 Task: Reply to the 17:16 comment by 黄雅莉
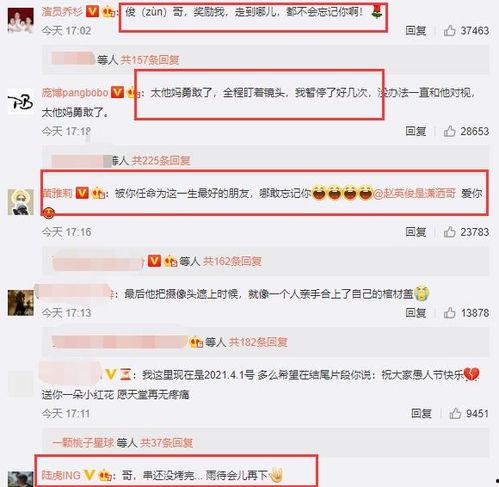416,232
